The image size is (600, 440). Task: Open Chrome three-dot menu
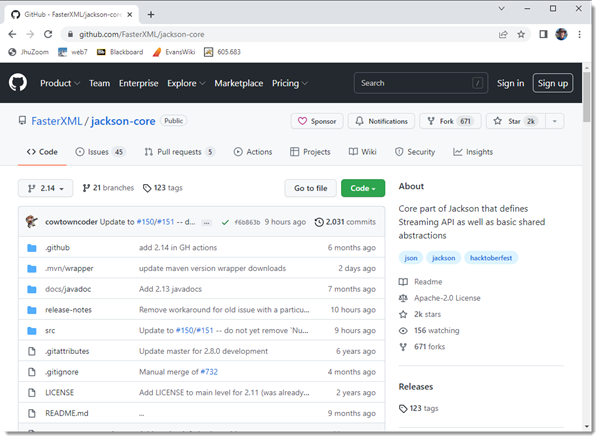[579, 34]
